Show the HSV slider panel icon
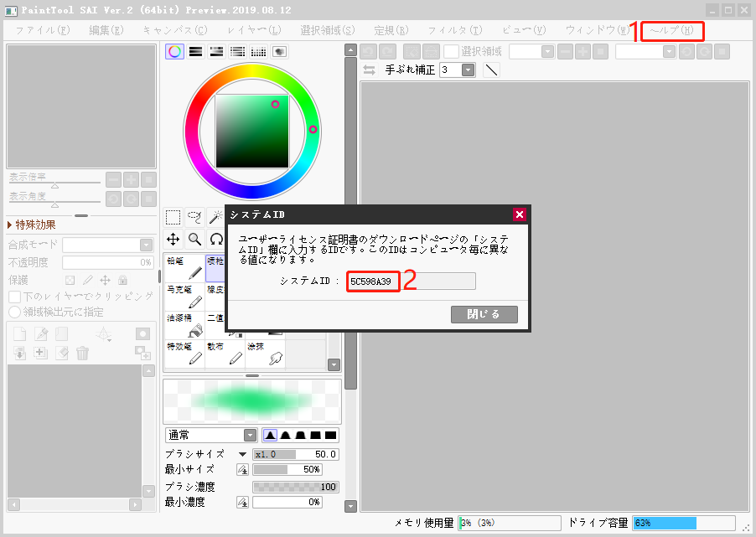 tap(216, 52)
